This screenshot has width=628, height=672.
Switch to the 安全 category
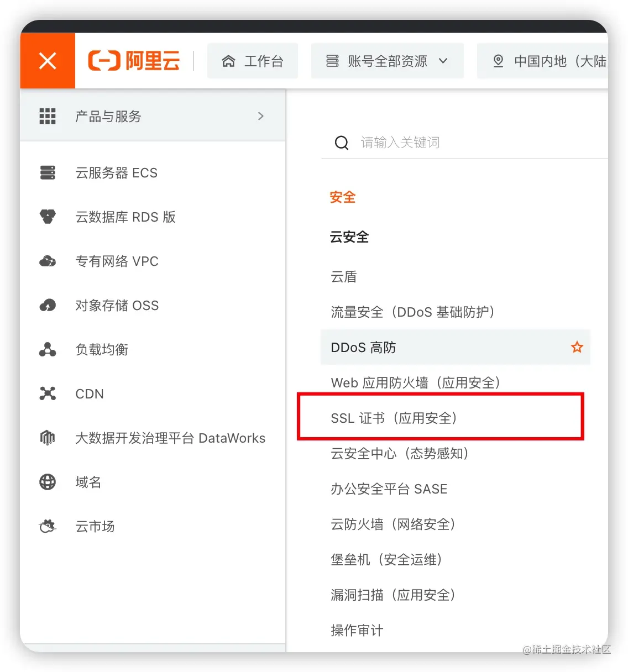[x=342, y=197]
